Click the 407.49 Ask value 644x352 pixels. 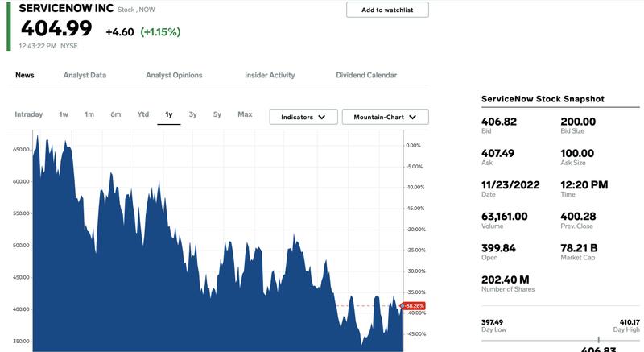(x=497, y=153)
